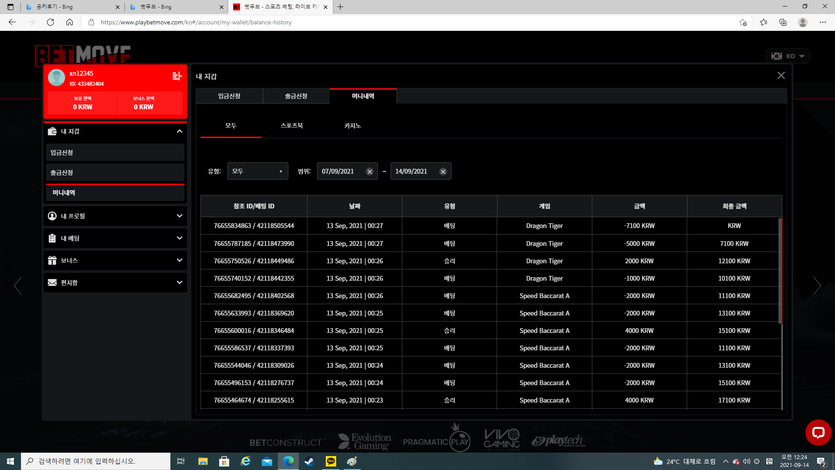The width and height of the screenshot is (835, 470).
Task: Open File Explorer from taskbar
Action: (203, 461)
